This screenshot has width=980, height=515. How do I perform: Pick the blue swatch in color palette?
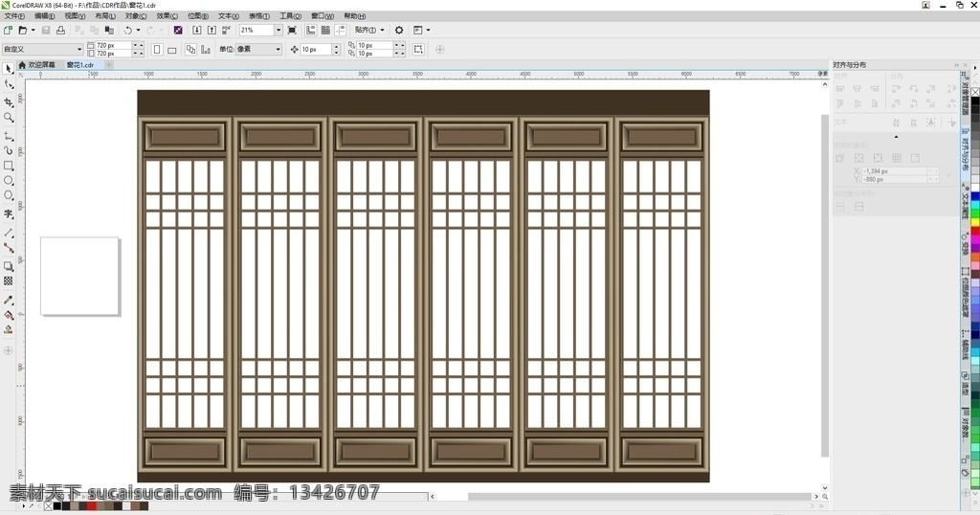[975, 197]
